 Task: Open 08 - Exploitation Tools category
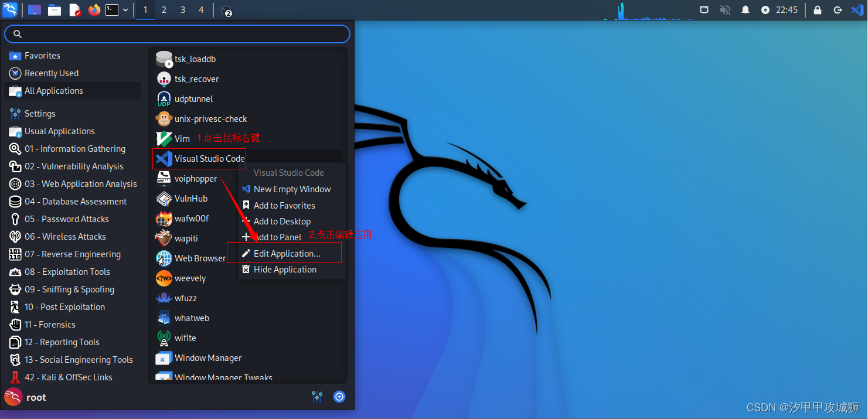[73, 272]
